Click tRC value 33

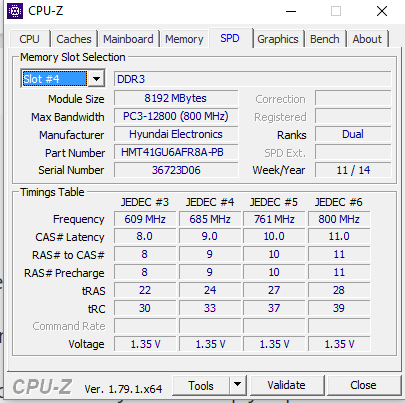pyautogui.click(x=210, y=308)
